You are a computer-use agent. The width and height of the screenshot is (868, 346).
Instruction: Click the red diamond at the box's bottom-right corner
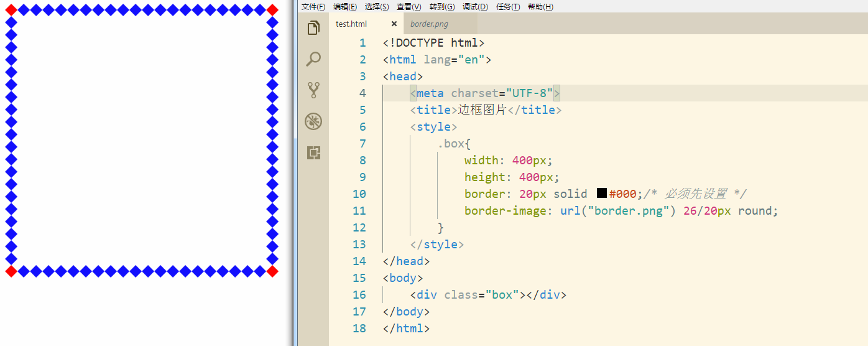tap(272, 271)
